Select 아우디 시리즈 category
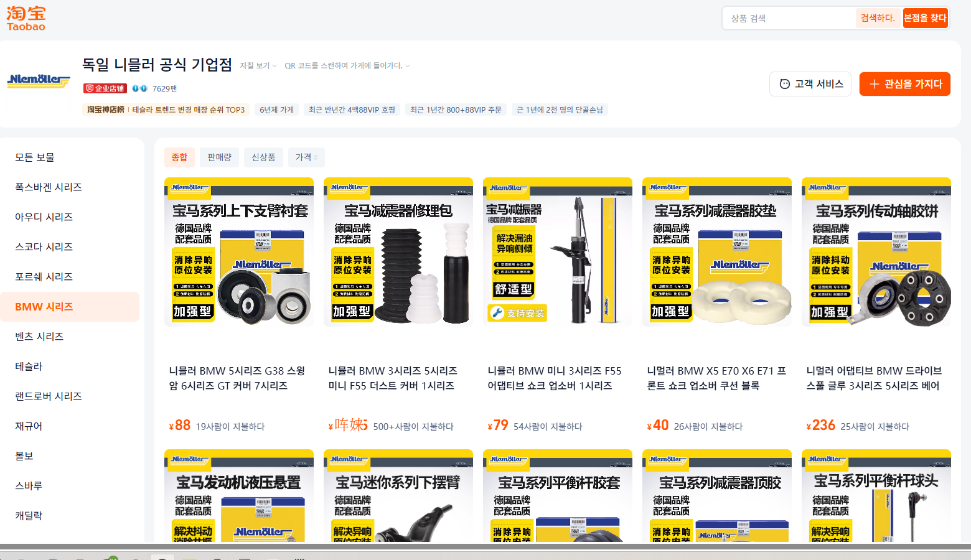The width and height of the screenshot is (971, 560). tap(70, 217)
